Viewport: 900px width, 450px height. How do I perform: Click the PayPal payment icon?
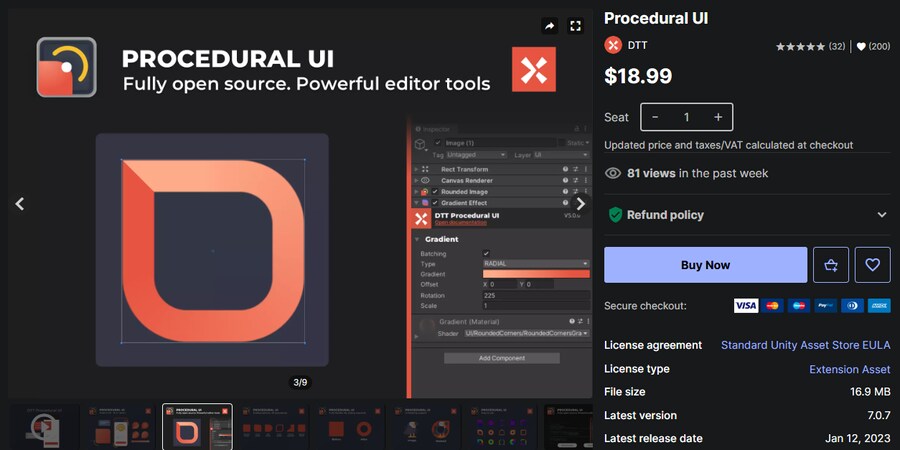(825, 305)
